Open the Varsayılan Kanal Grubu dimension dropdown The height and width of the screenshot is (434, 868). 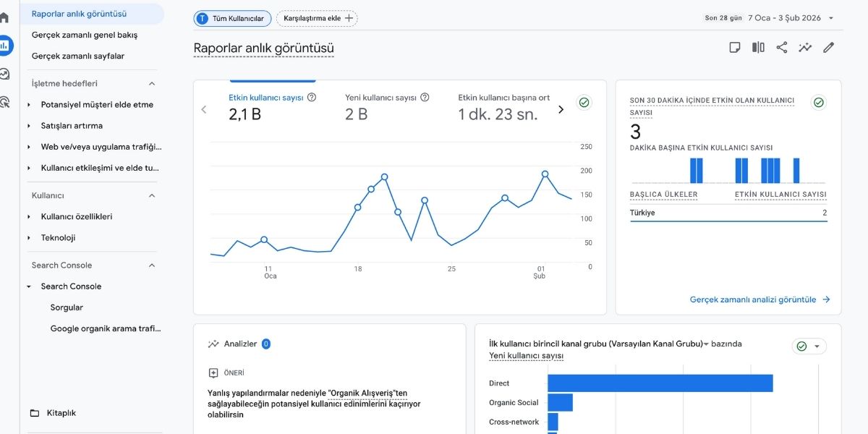tap(706, 344)
